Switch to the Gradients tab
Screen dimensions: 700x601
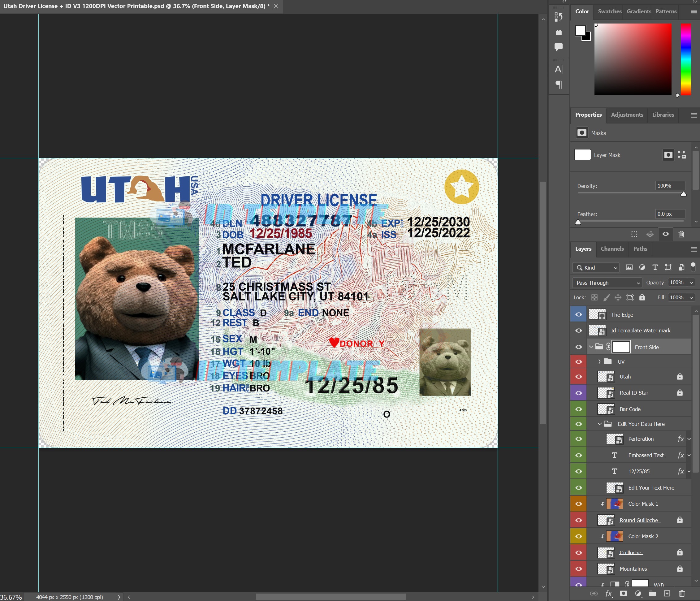pos(638,11)
